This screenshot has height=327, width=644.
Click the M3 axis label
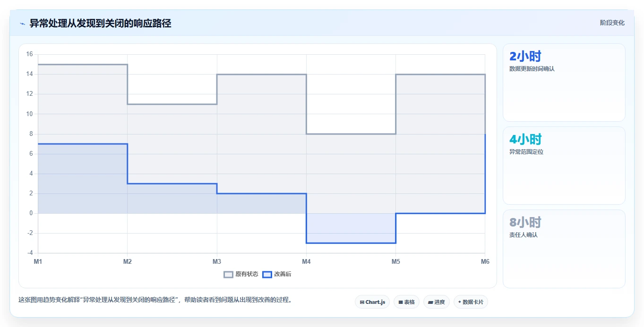[x=217, y=261]
